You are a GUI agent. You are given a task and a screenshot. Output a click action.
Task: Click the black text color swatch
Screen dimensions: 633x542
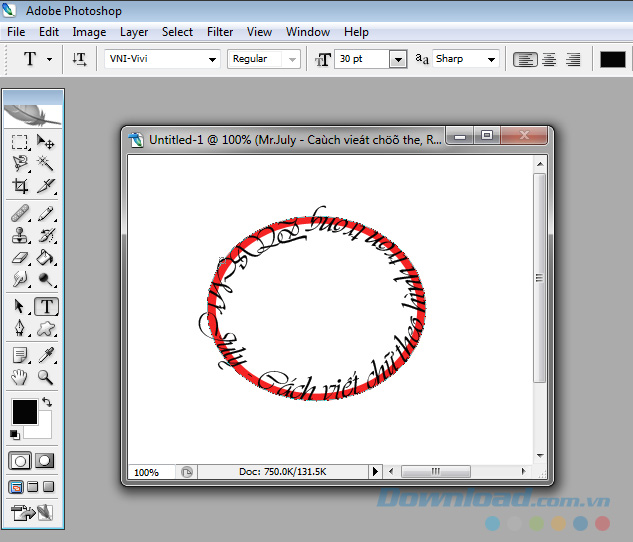[x=612, y=60]
